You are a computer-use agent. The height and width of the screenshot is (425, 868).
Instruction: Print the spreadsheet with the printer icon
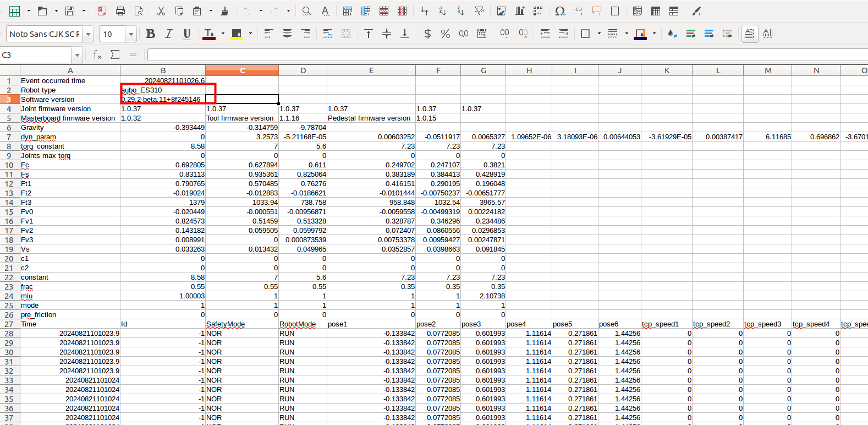click(x=120, y=11)
